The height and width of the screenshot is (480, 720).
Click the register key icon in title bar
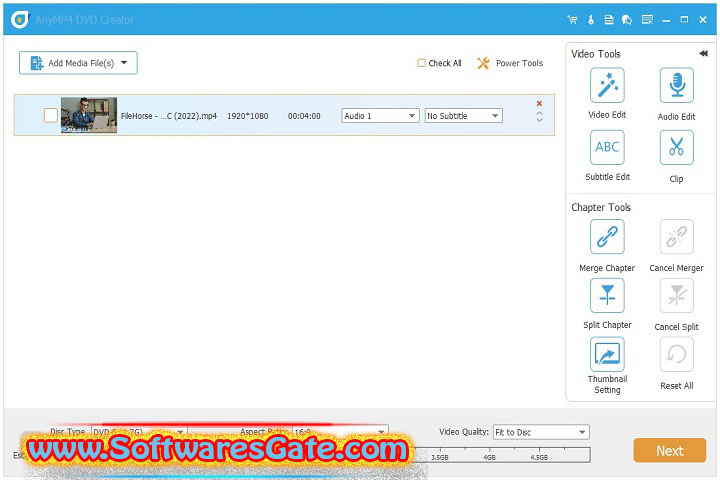click(x=591, y=20)
